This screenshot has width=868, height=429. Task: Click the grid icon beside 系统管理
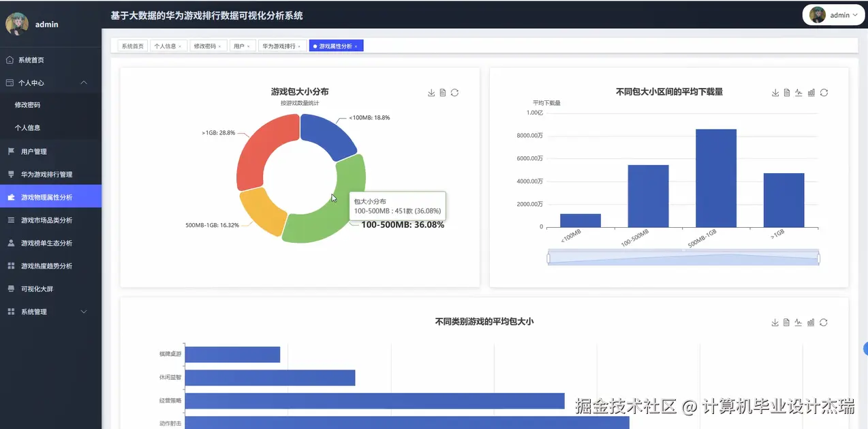click(x=10, y=312)
